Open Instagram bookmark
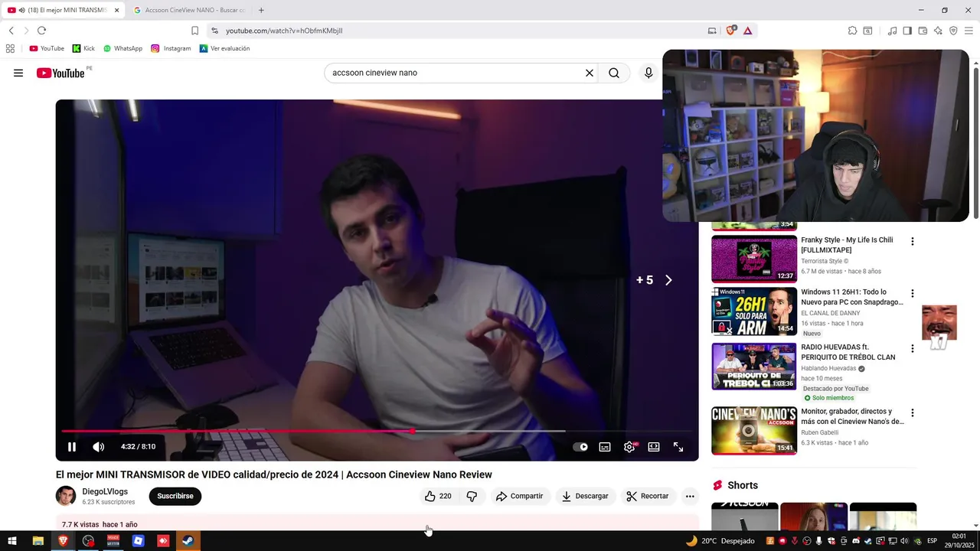This screenshot has height=551, width=980. (171, 48)
